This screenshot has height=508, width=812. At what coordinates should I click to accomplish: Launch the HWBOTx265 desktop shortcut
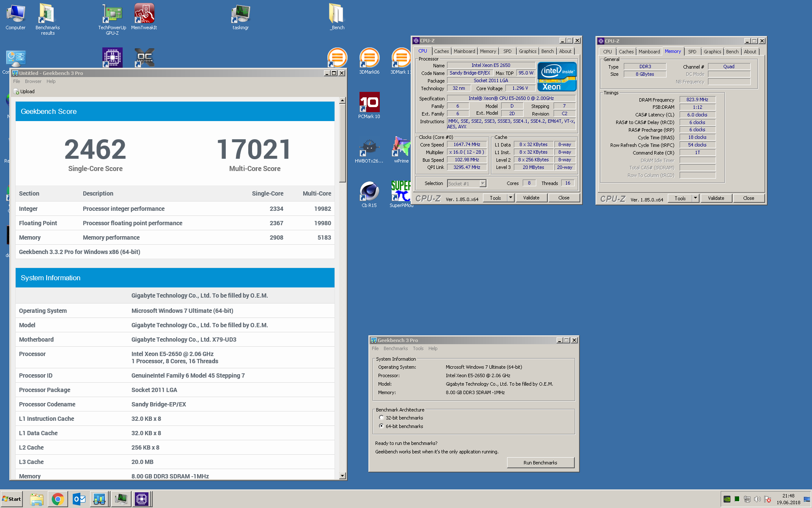point(369,150)
